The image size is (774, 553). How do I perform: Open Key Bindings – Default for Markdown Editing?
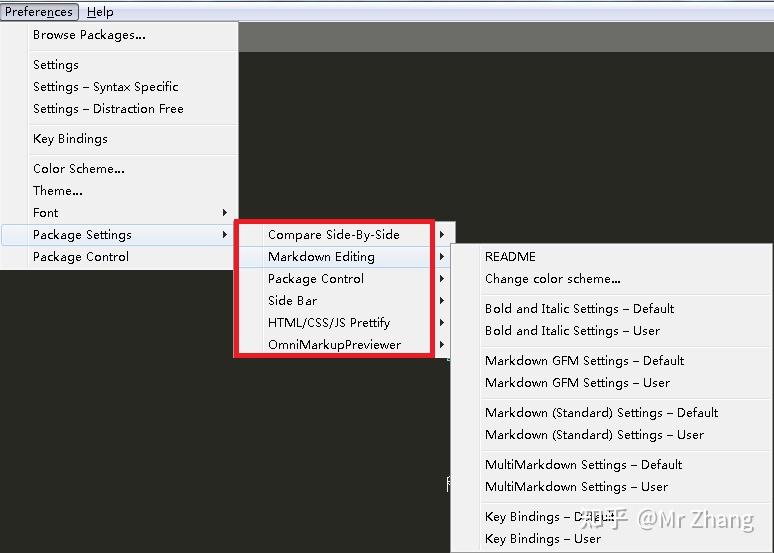(612, 516)
